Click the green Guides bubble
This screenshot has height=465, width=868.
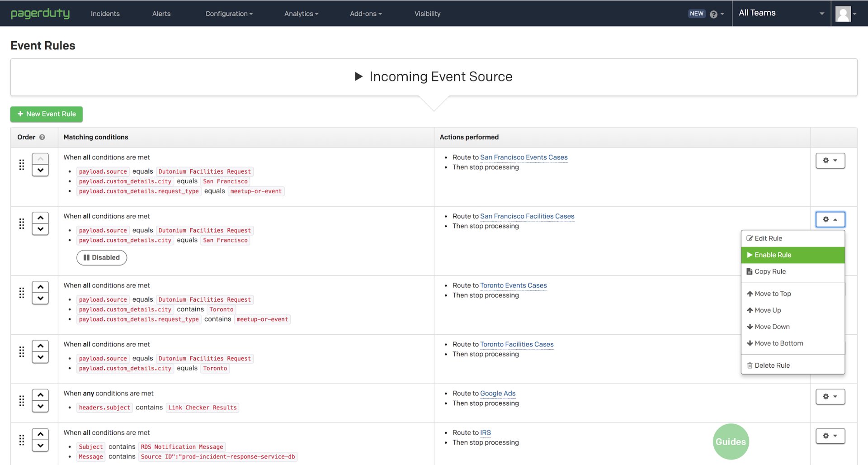pos(731,441)
